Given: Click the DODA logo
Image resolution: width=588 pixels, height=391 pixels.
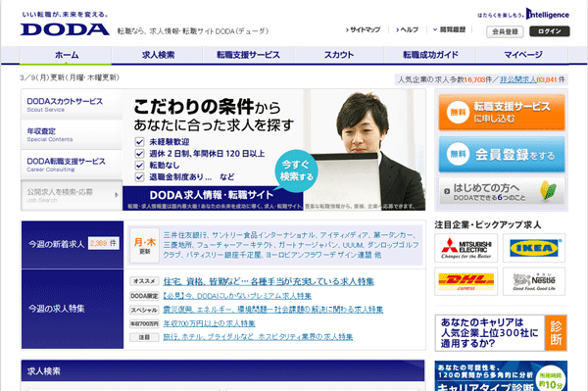Looking at the screenshot, I should tap(65, 29).
